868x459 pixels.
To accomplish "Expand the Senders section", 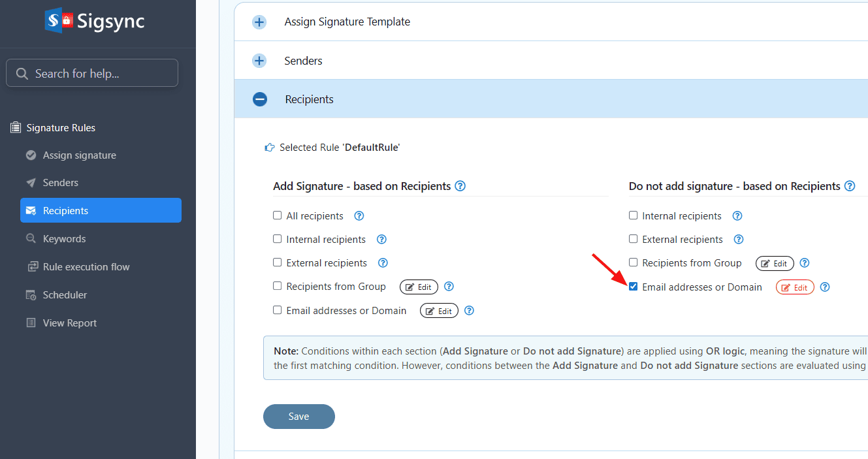I will (259, 61).
